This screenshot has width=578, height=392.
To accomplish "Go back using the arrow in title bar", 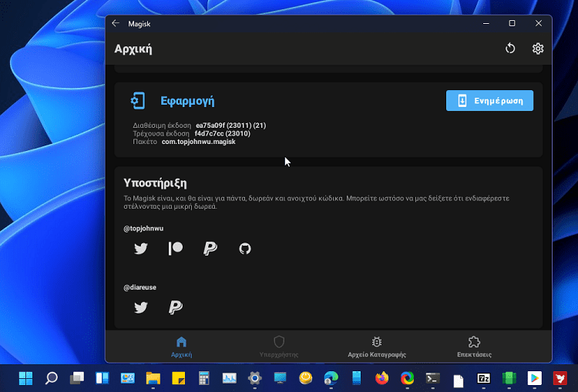I will tap(116, 24).
